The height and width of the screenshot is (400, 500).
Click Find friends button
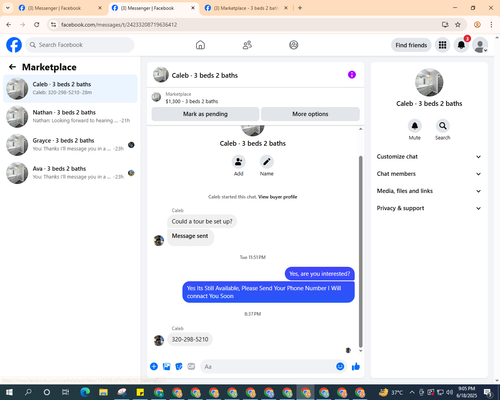[411, 45]
